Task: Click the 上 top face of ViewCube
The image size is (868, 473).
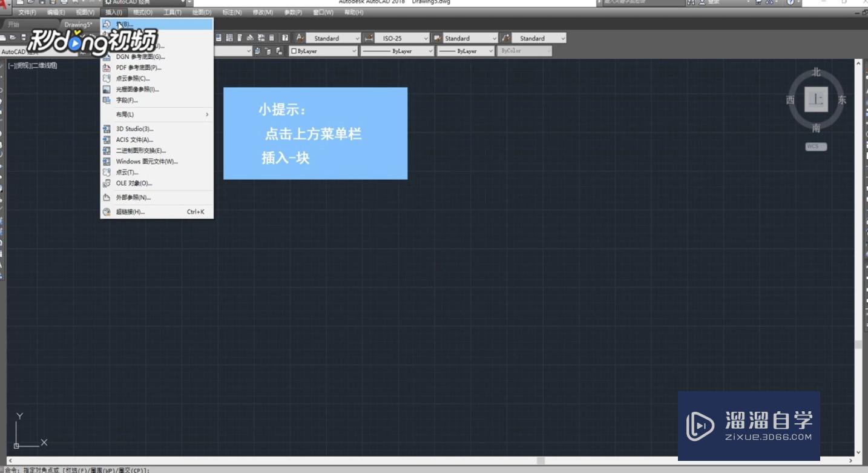Action: (816, 99)
